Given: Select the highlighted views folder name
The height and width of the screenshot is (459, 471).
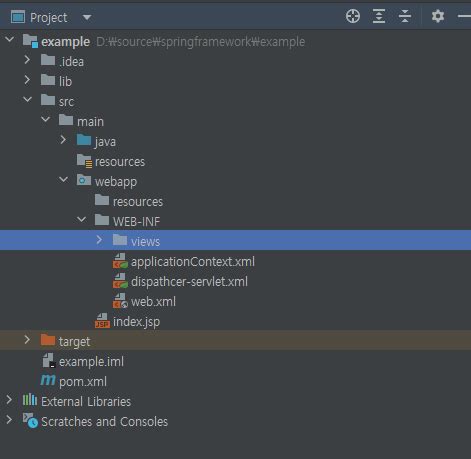Looking at the screenshot, I should pyautogui.click(x=145, y=242).
